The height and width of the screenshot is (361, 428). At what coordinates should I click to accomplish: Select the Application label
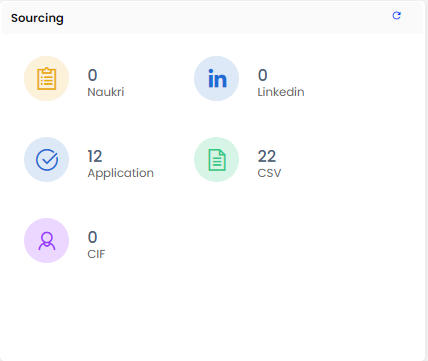tap(121, 173)
